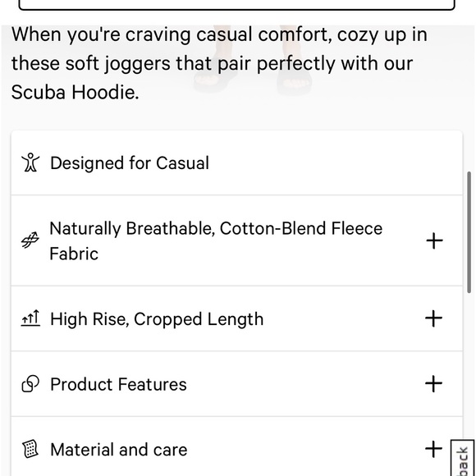
Task: Click the outlined button at the top edge
Action: click(237, 5)
